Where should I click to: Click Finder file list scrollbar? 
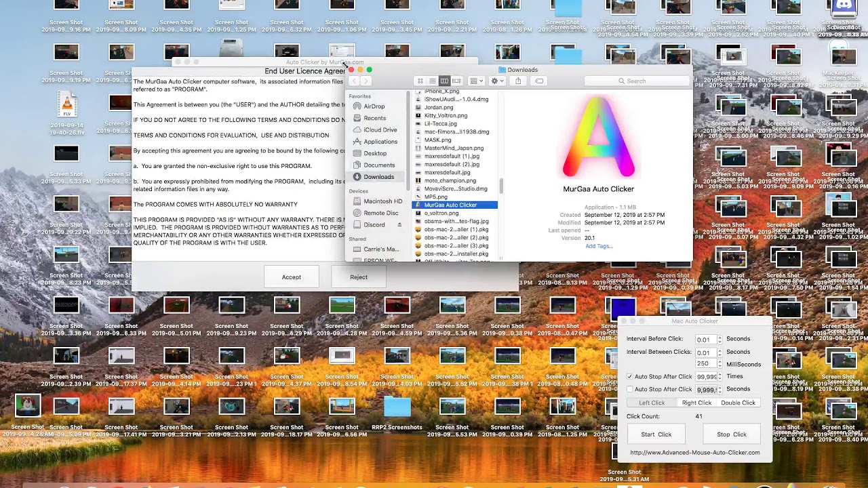[x=501, y=185]
